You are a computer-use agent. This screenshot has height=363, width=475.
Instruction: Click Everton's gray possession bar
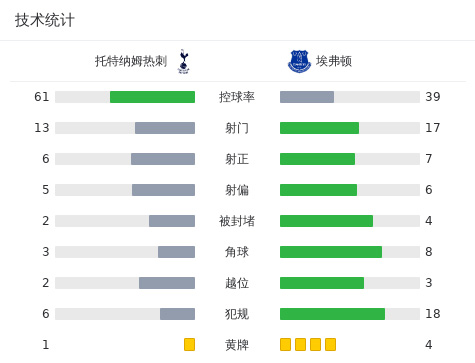[307, 97]
